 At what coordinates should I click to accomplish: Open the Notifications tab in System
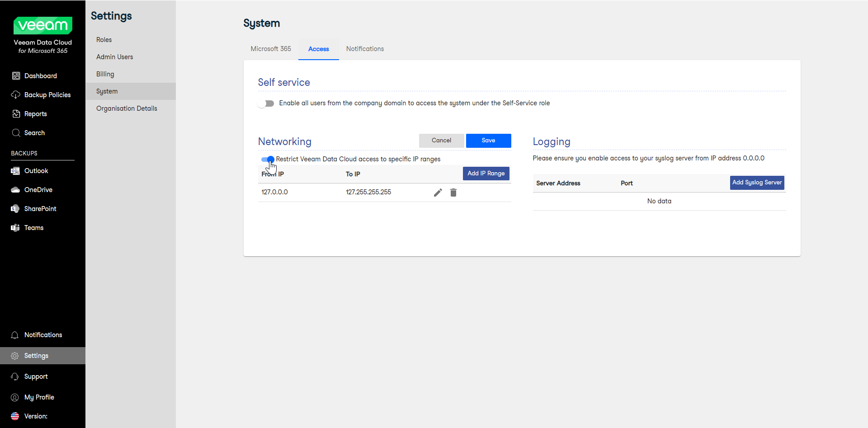coord(365,49)
